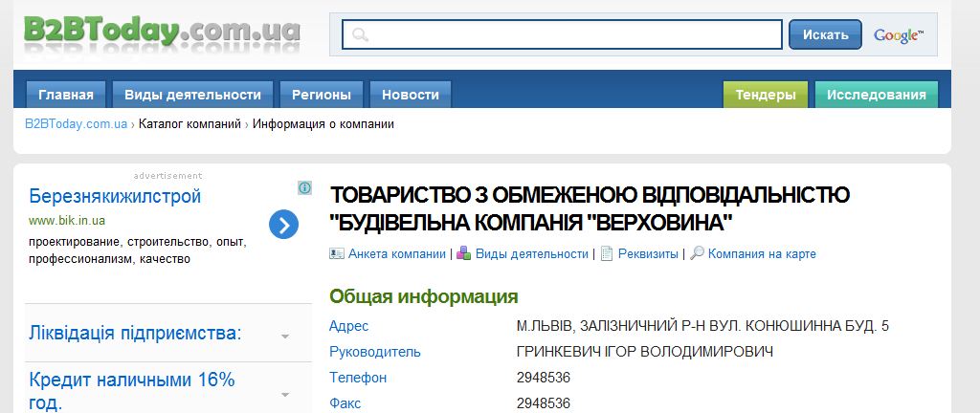Expand the Ліквідація підприємства ad item
The width and height of the screenshot is (980, 413).
click(285, 336)
